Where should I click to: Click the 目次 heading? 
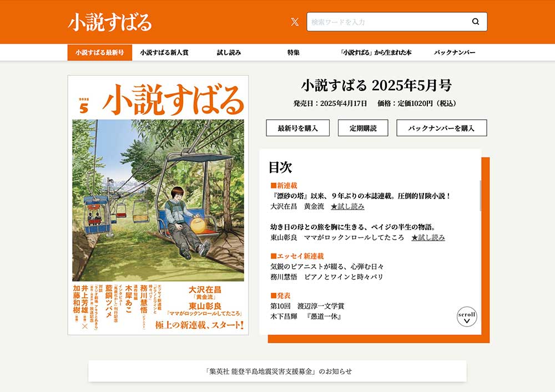(x=280, y=167)
